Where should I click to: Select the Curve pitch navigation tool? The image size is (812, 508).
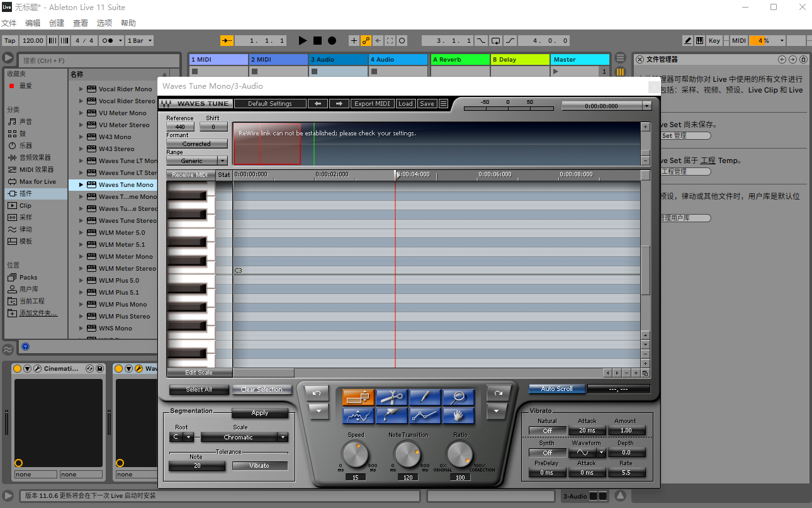pyautogui.click(x=358, y=415)
